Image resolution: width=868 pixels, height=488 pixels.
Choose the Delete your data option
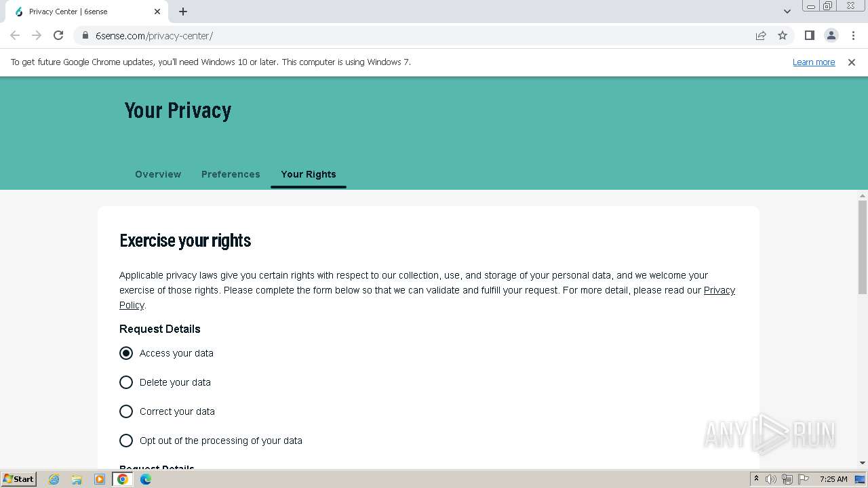tap(126, 382)
